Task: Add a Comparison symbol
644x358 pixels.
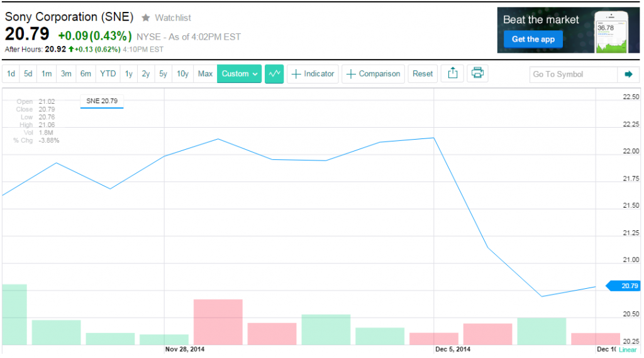Action: [x=373, y=74]
